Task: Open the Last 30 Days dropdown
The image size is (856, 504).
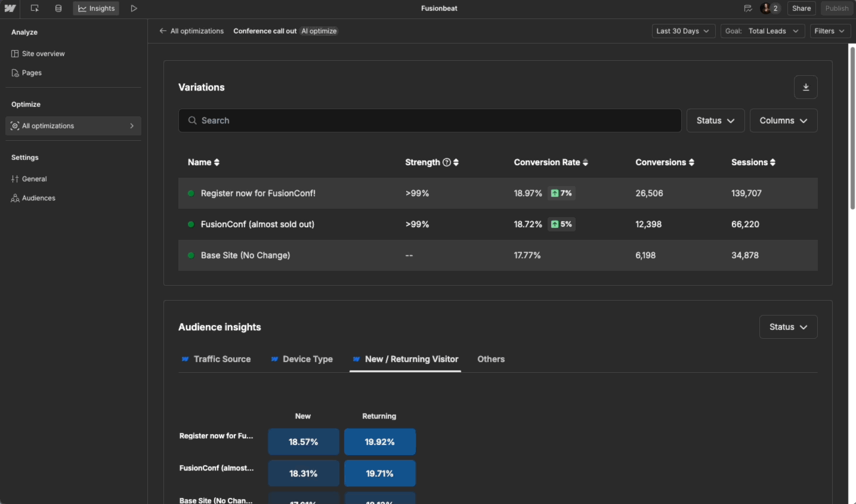Action: click(683, 31)
